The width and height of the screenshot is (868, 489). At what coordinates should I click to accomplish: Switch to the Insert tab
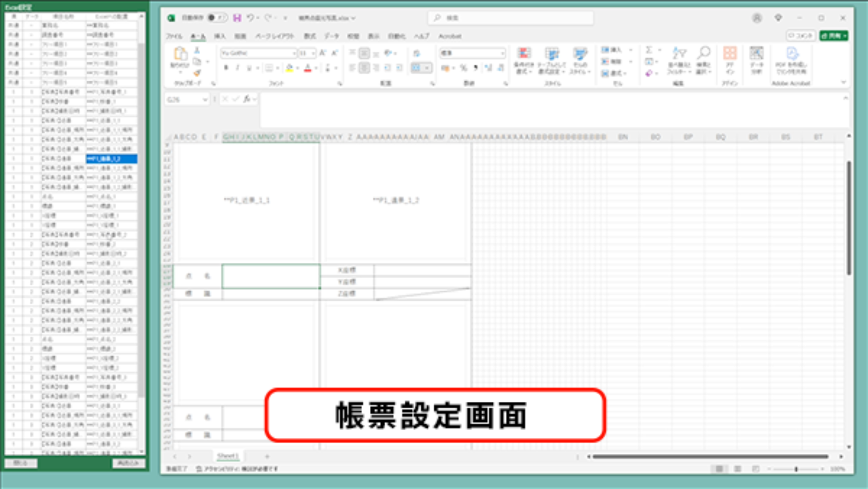(220, 36)
